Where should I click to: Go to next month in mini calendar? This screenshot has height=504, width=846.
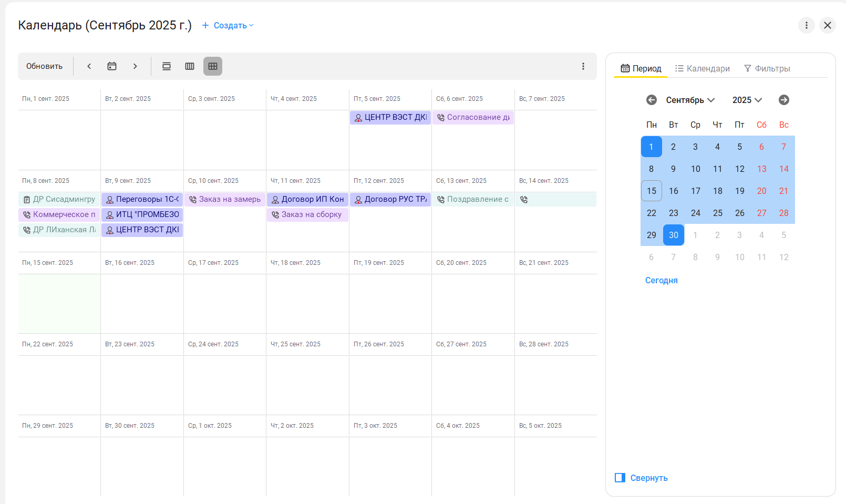coord(783,100)
